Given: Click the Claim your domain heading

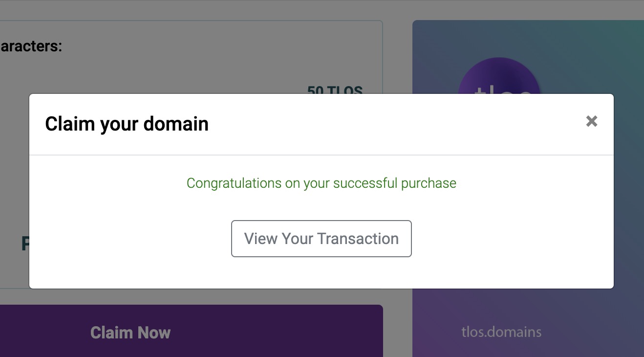Looking at the screenshot, I should click(127, 124).
